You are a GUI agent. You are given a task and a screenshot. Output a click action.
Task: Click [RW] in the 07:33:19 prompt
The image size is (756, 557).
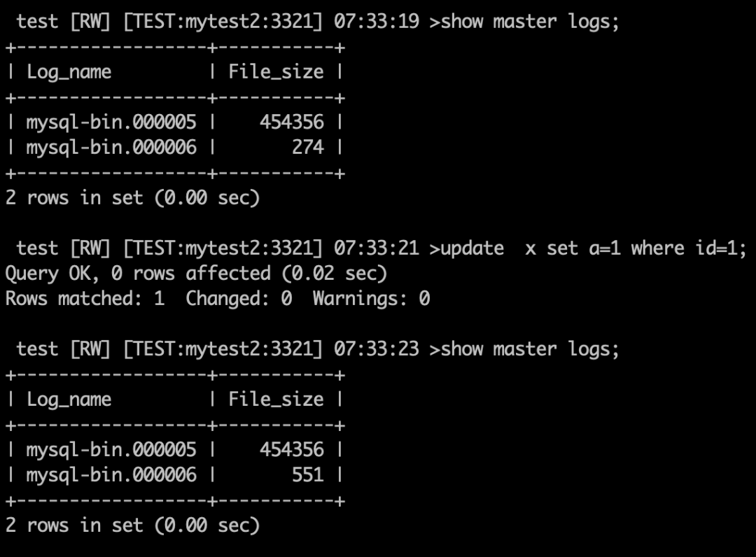click(90, 21)
